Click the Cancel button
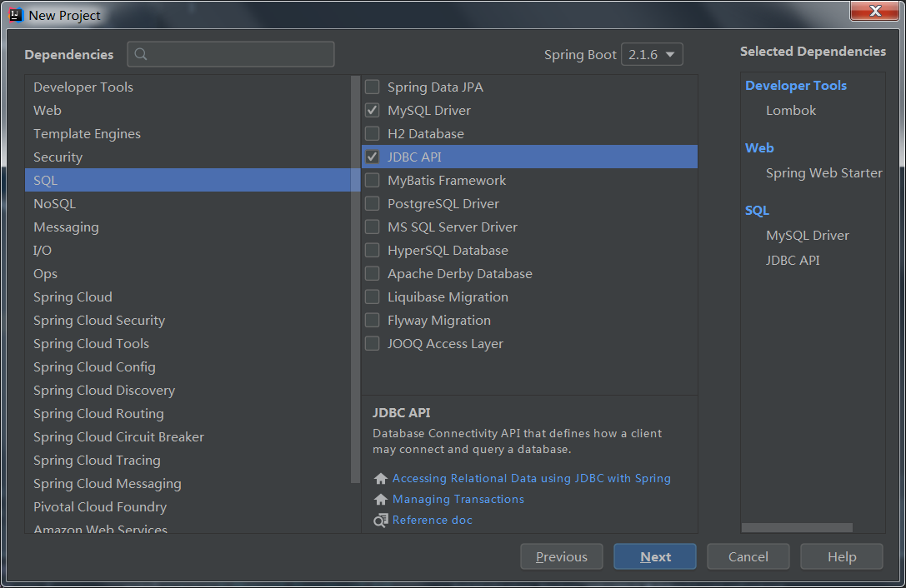 click(x=748, y=557)
